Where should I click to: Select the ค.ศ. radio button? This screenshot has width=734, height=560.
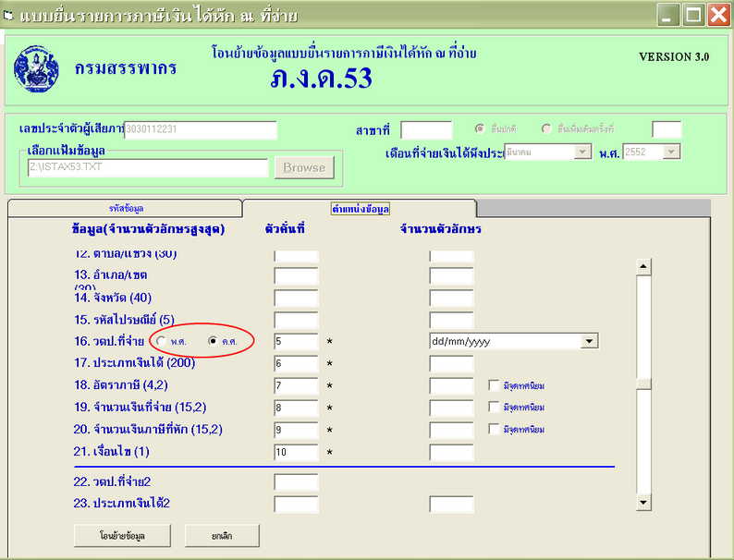coord(213,342)
